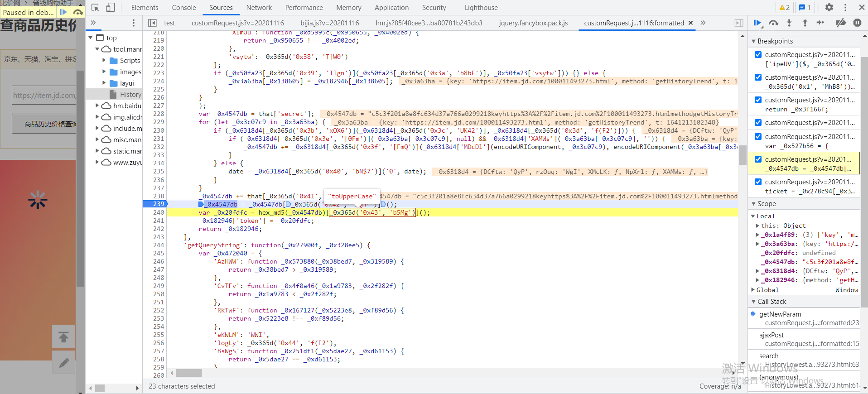Expand the hm.baidu domain node
The width and height of the screenshot is (868, 394).
tap(97, 106)
